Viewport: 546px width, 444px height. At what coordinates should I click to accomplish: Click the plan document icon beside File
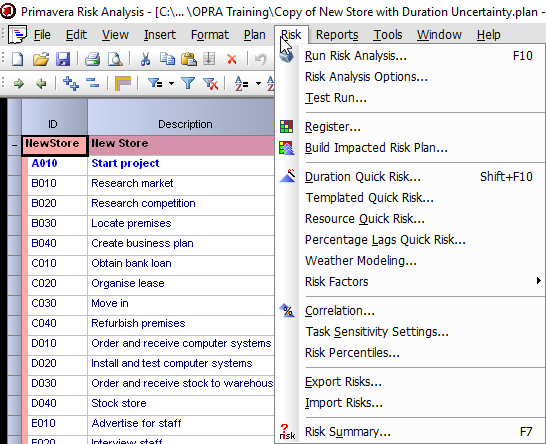tap(17, 34)
